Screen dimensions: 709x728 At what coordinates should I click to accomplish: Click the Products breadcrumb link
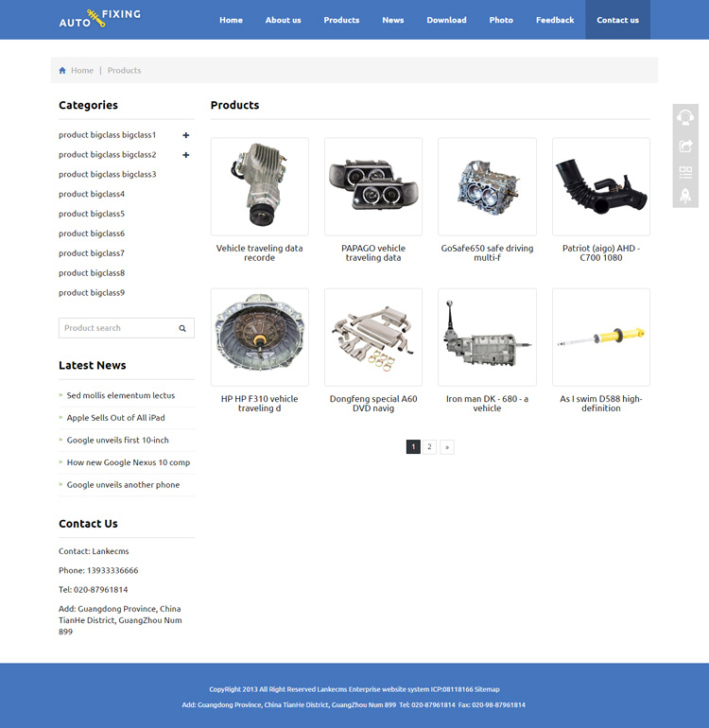click(124, 71)
